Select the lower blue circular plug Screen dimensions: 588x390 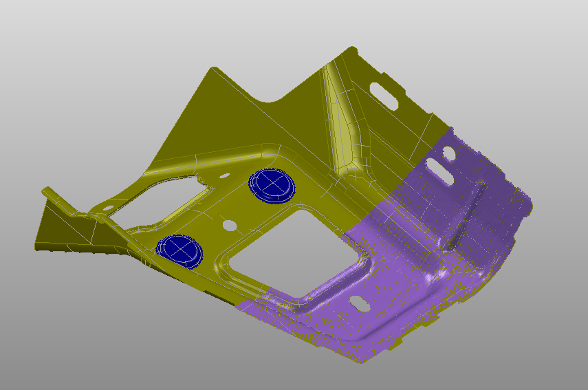pos(179,248)
